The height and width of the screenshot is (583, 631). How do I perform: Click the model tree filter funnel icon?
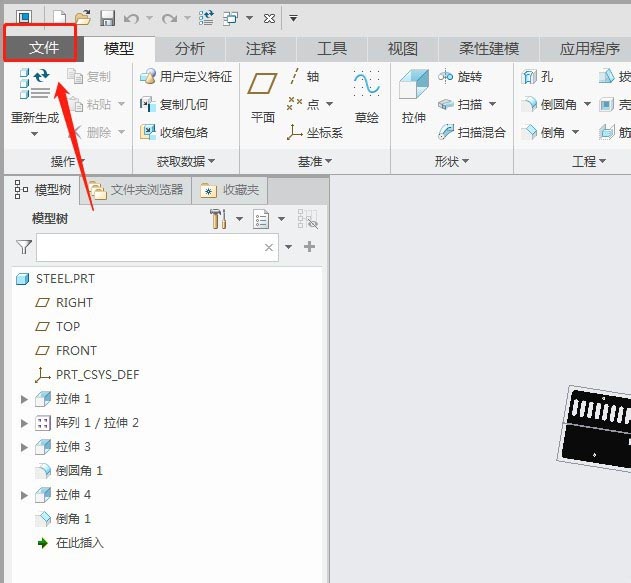[x=24, y=247]
